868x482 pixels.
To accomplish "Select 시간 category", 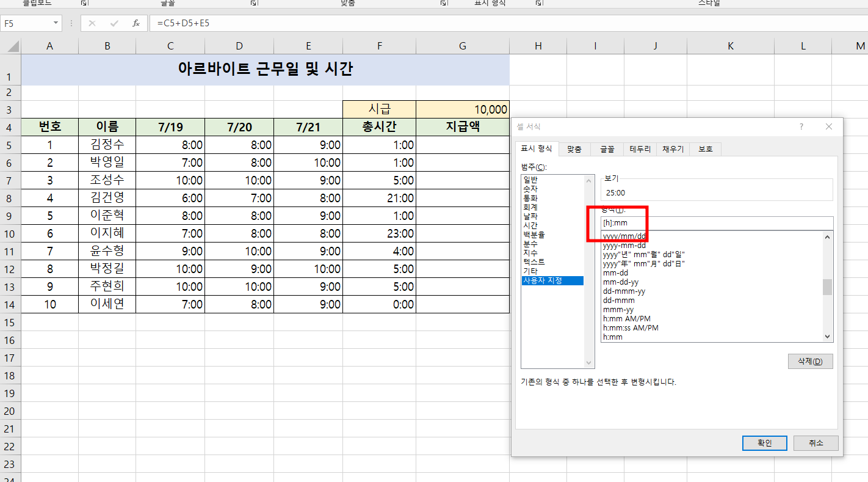I will [552, 225].
